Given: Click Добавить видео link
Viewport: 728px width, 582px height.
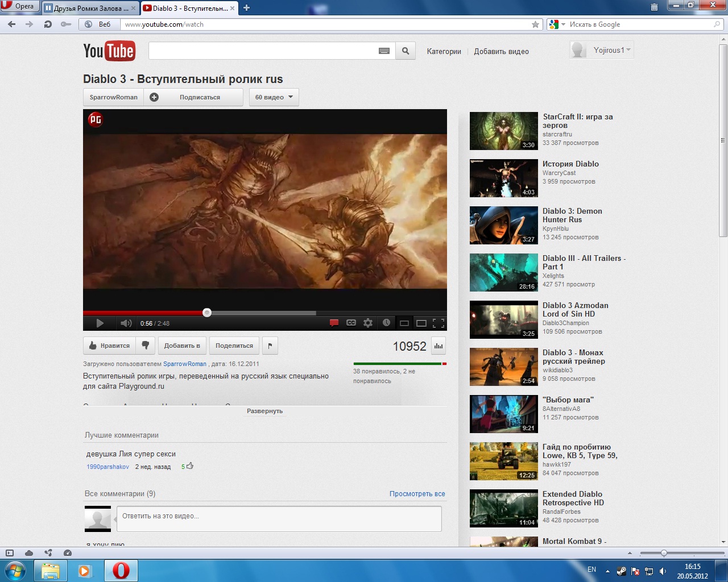Looking at the screenshot, I should pos(502,51).
